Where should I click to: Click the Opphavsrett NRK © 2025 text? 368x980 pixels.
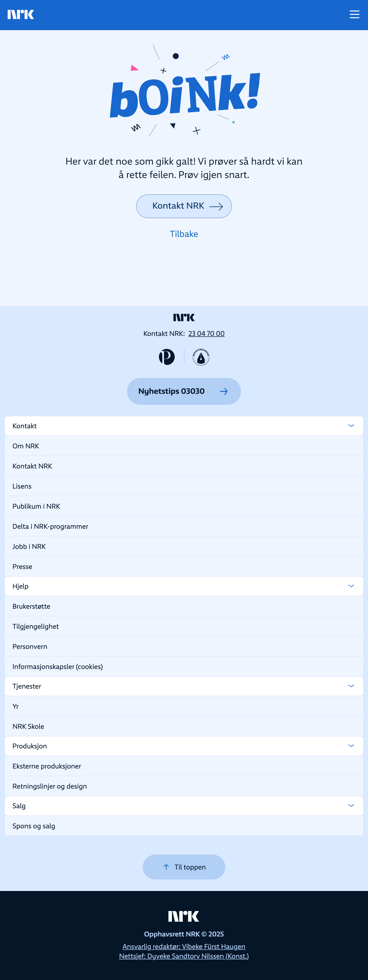point(184,934)
